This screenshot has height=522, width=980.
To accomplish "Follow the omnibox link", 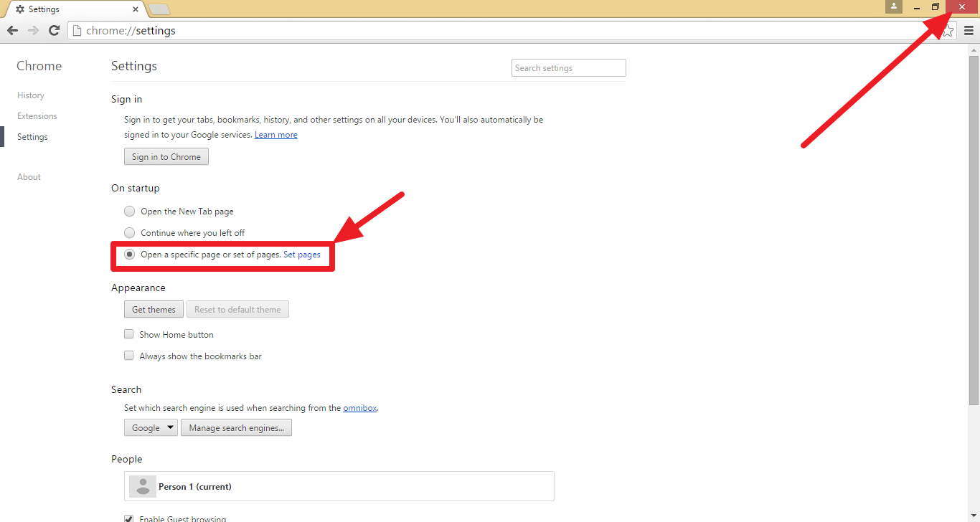I will click(360, 408).
